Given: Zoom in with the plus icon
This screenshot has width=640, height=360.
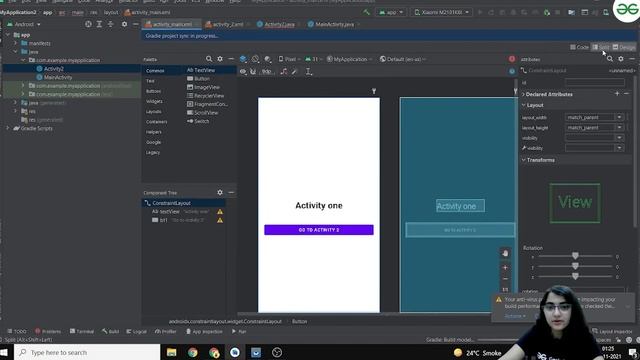Looking at the screenshot, I should [x=505, y=268].
